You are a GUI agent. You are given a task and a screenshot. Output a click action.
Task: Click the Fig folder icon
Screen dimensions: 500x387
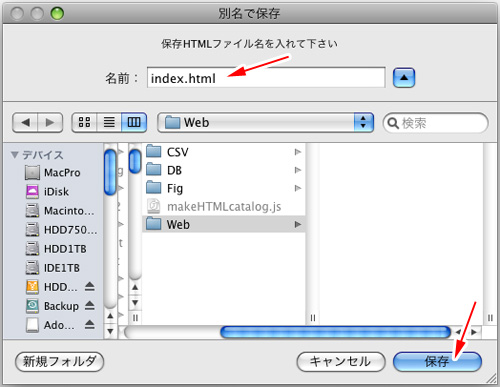coord(154,187)
